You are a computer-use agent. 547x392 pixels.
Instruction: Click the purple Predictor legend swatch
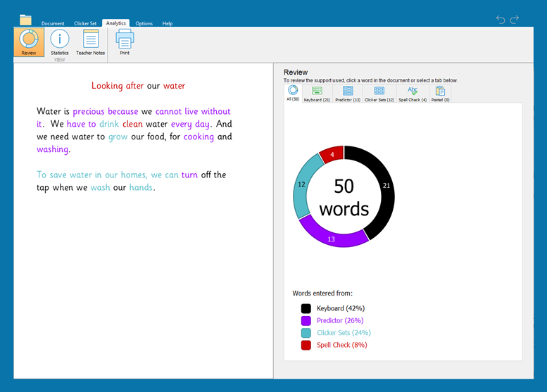coord(306,321)
